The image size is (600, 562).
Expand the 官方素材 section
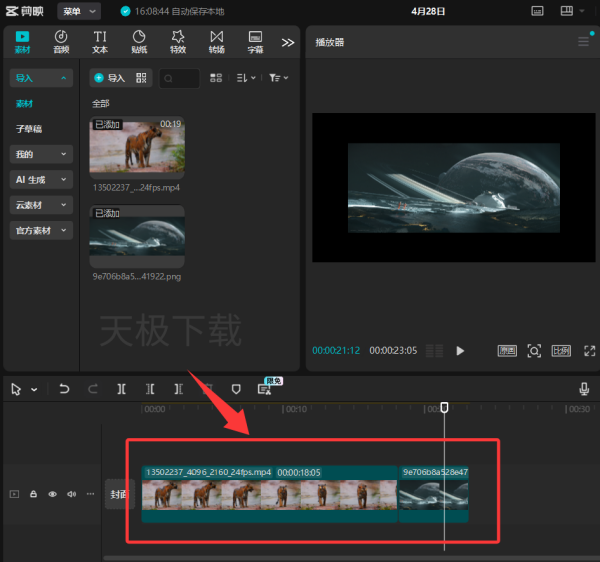(x=41, y=230)
